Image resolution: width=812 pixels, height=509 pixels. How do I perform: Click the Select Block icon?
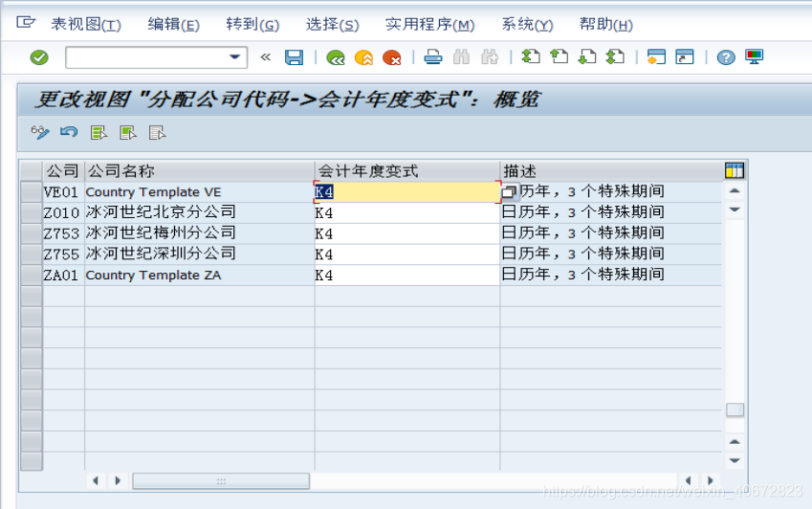point(128,133)
